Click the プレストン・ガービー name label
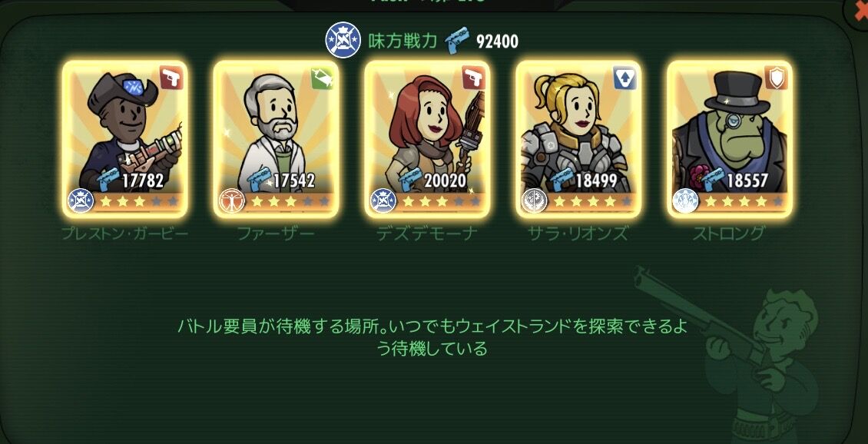 (125, 233)
